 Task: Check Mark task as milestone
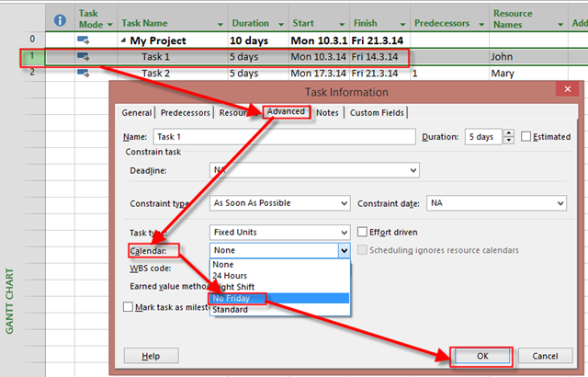129,306
